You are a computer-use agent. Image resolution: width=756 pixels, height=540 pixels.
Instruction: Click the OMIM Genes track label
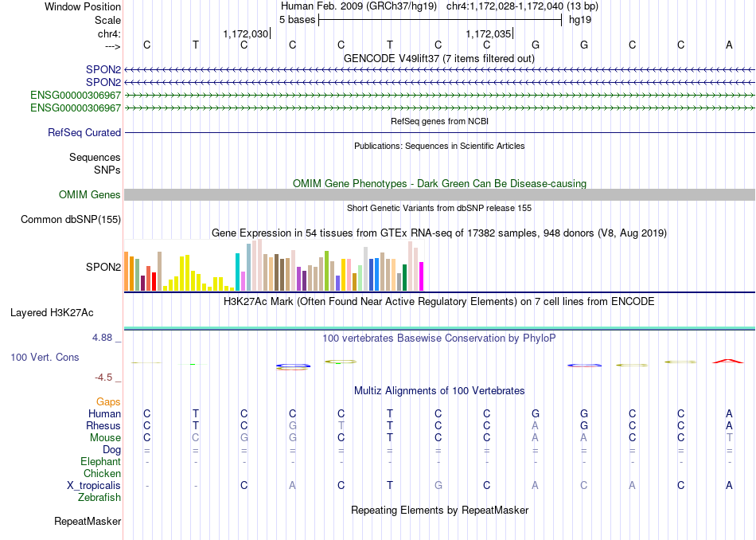[x=90, y=194]
